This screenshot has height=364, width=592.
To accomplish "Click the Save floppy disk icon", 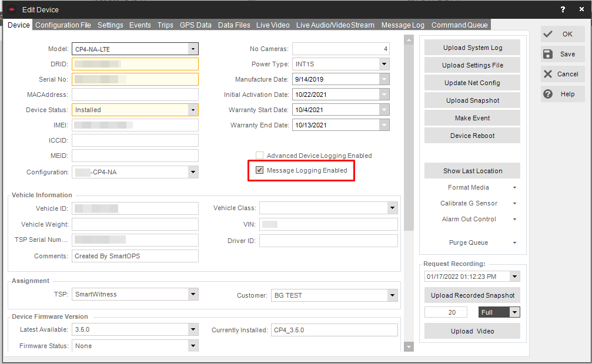I will point(548,54).
